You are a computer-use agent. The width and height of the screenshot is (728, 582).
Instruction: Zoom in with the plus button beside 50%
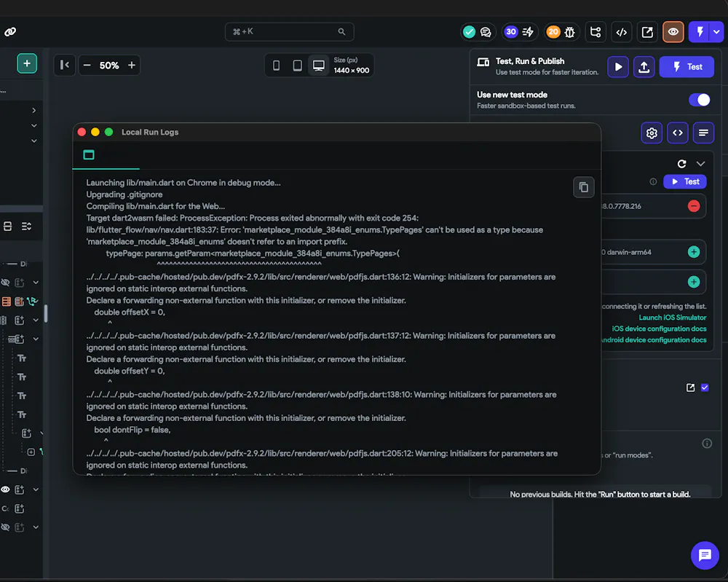131,66
